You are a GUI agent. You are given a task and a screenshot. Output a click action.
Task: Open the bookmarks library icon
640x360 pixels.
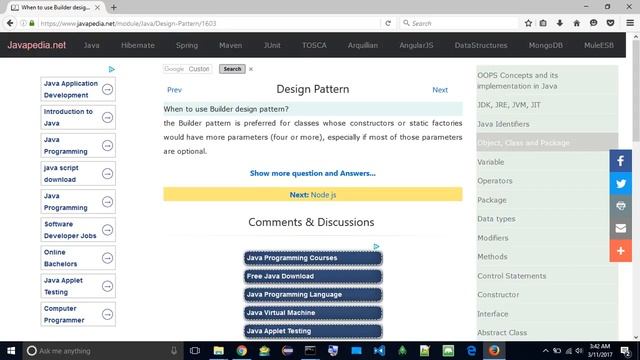pyautogui.click(x=543, y=23)
